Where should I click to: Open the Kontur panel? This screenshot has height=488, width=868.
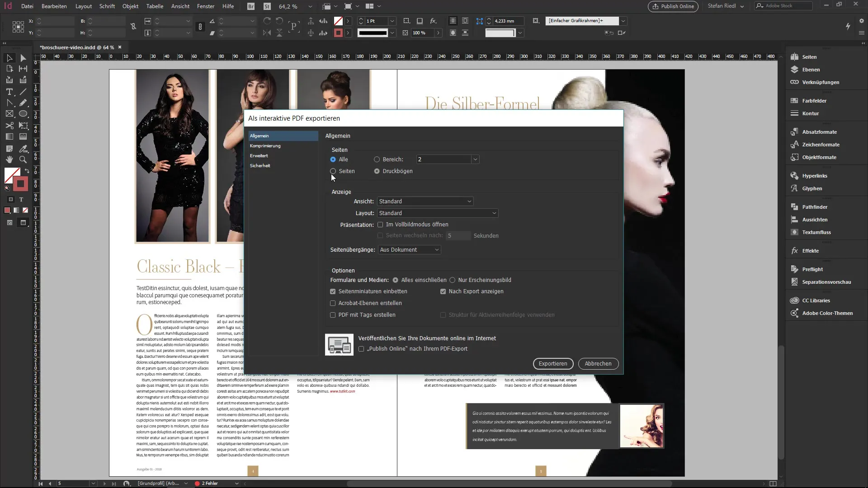[810, 113]
